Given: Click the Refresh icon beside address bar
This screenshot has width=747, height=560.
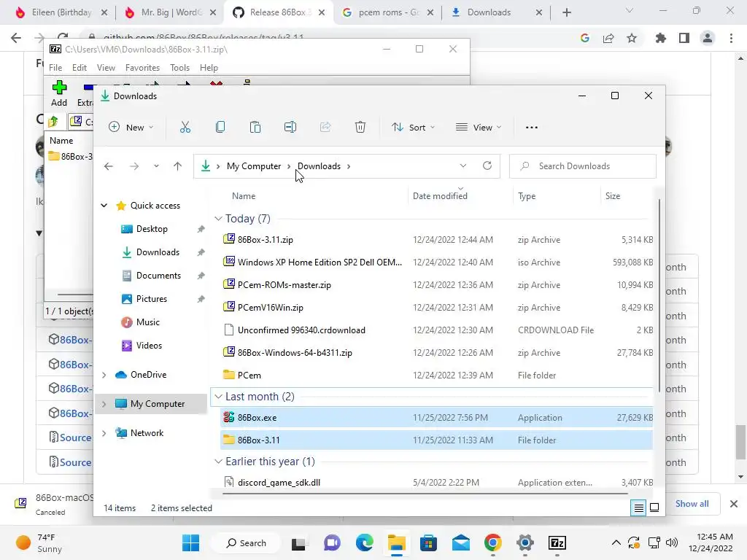Looking at the screenshot, I should point(487,166).
